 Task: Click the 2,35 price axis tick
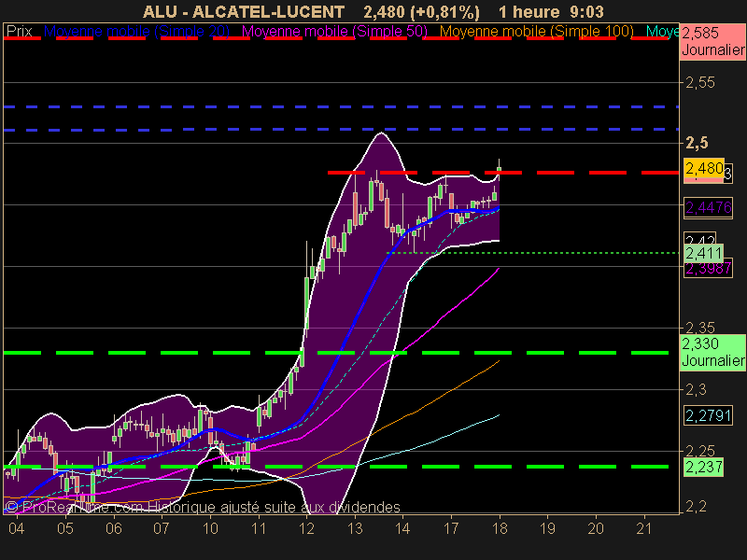pos(699,328)
